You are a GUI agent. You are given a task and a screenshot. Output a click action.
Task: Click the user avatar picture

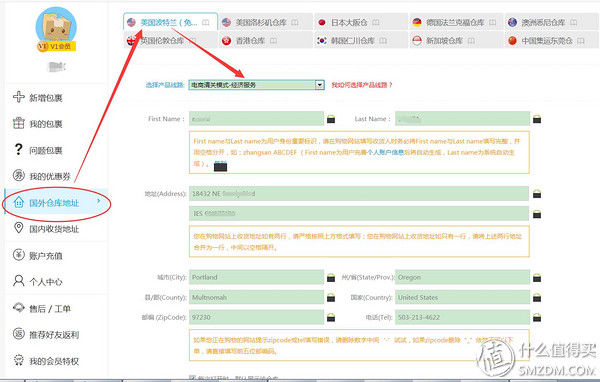click(56, 26)
